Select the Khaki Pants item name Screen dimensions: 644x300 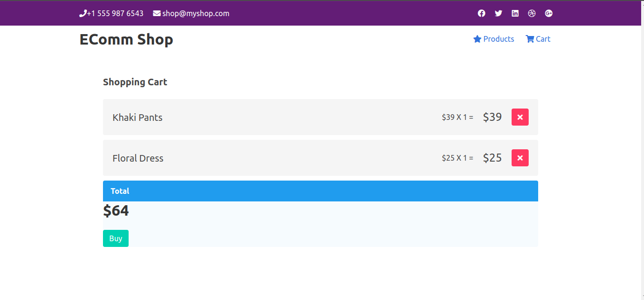click(x=138, y=118)
